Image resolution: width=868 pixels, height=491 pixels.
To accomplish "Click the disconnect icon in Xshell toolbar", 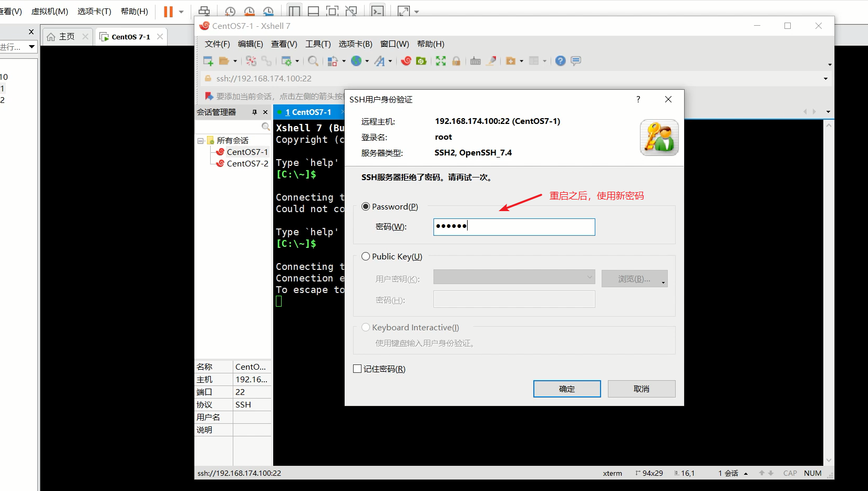I will [x=251, y=61].
